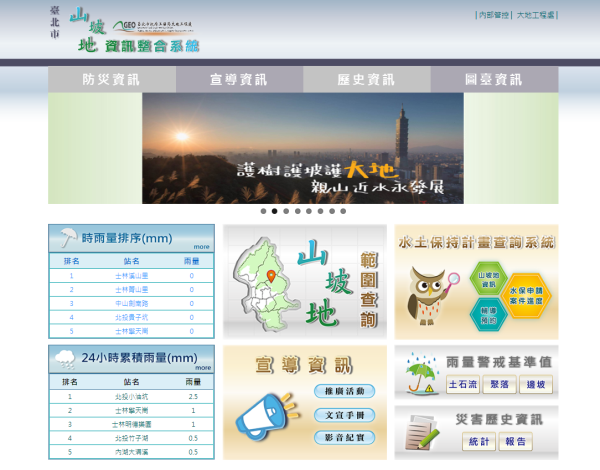The width and height of the screenshot is (600, 470).
Task: Click the 文宣手冊 button
Action: click(x=344, y=415)
